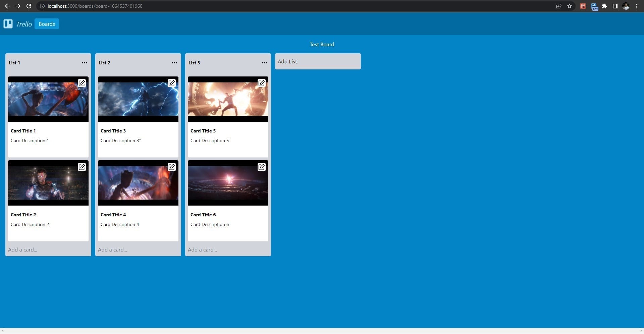Click the Thor lightning image in Card 3
The width and height of the screenshot is (644, 334).
(x=138, y=99)
